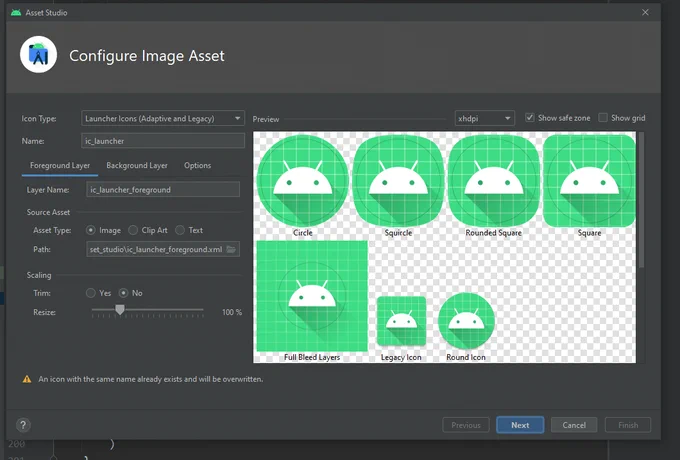680x460 pixels.
Task: Click the Android Studio logo in header
Action: [38, 55]
